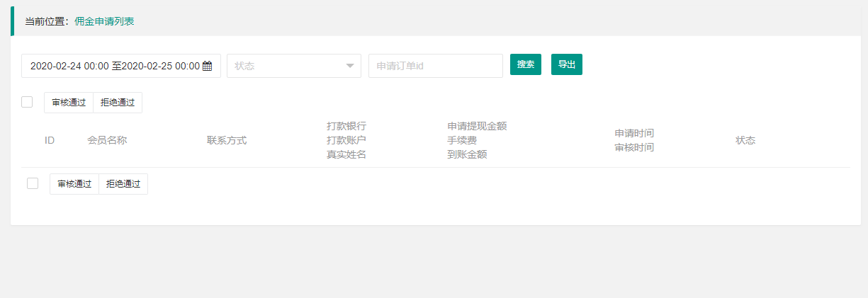Click the 到账金额 header text

click(x=467, y=154)
